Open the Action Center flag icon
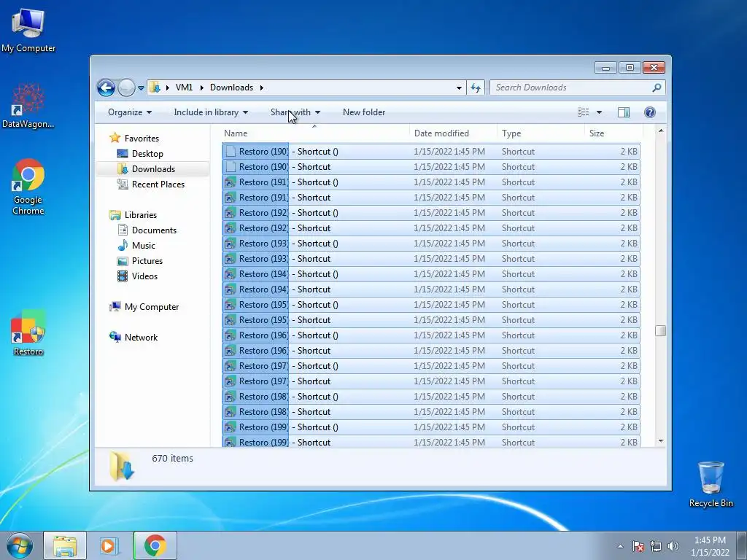Image resolution: width=747 pixels, height=560 pixels. pyautogui.click(x=638, y=546)
